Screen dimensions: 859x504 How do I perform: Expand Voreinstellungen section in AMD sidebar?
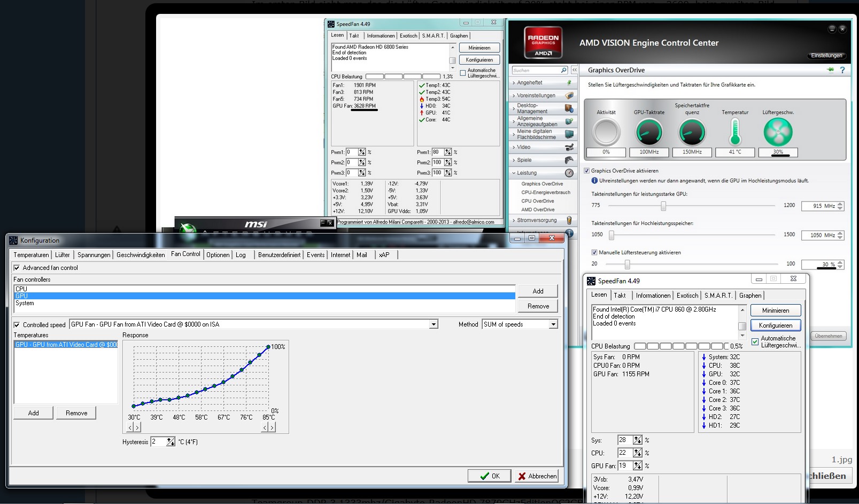(514, 96)
